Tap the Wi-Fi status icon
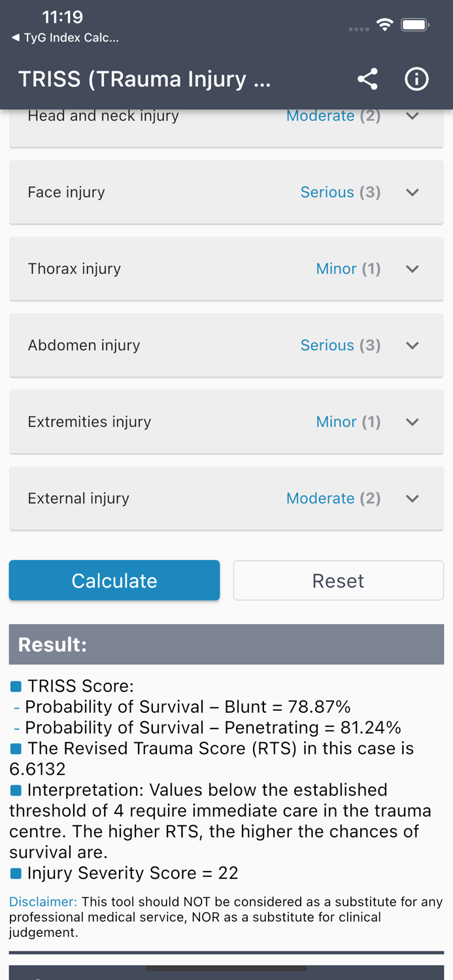This screenshot has width=453, height=980. [385, 24]
